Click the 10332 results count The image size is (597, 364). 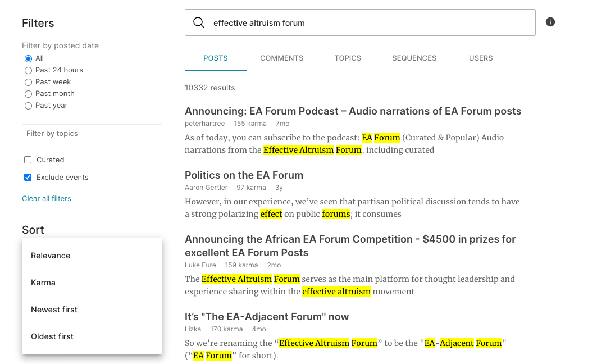point(210,88)
